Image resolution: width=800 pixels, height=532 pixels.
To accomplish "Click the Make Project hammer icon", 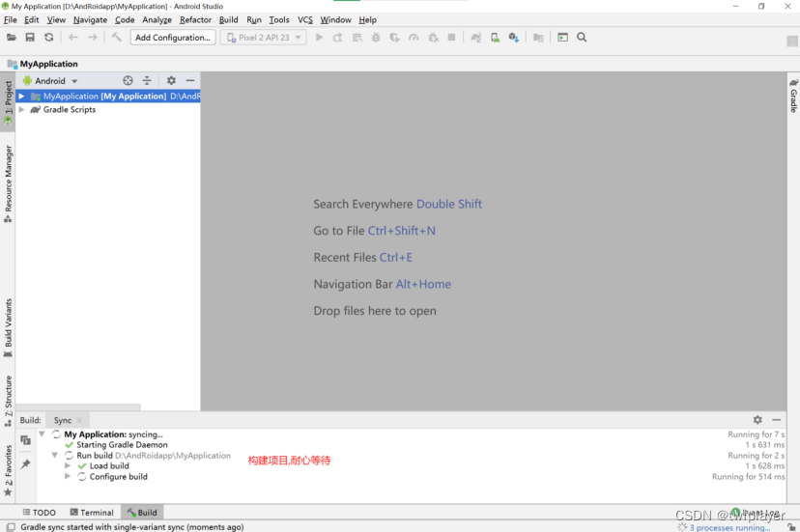I will 116,38.
